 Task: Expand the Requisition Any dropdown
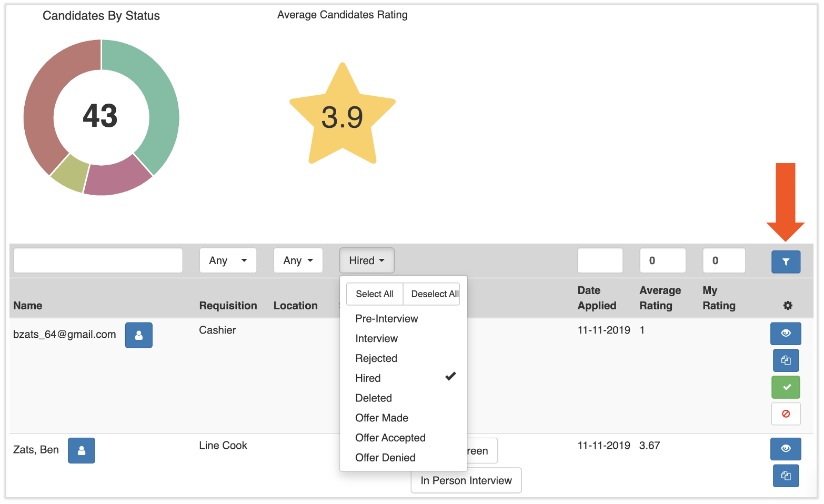coord(228,260)
